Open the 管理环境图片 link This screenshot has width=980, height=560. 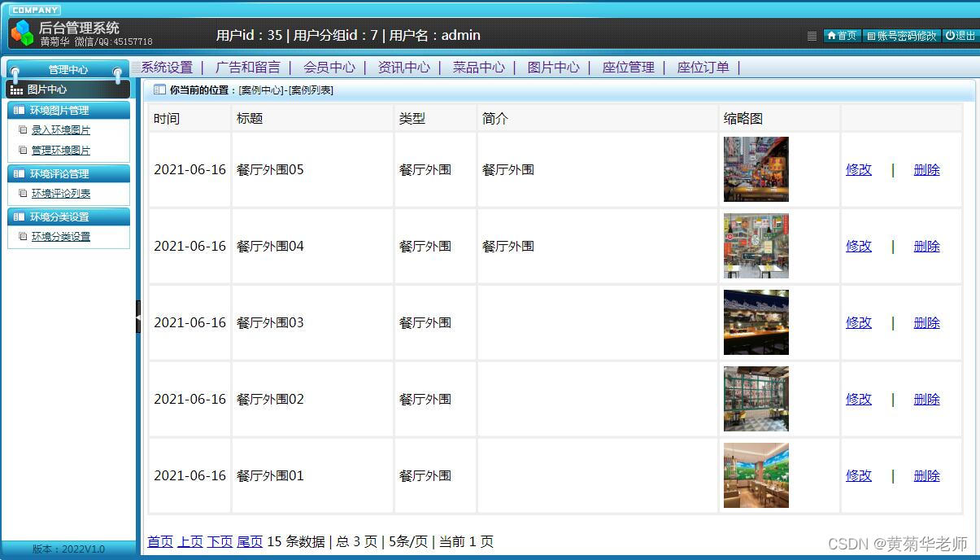pos(61,150)
